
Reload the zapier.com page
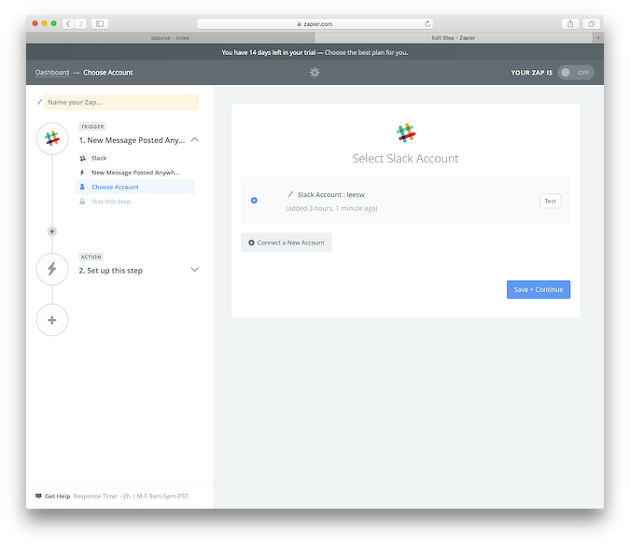427,24
